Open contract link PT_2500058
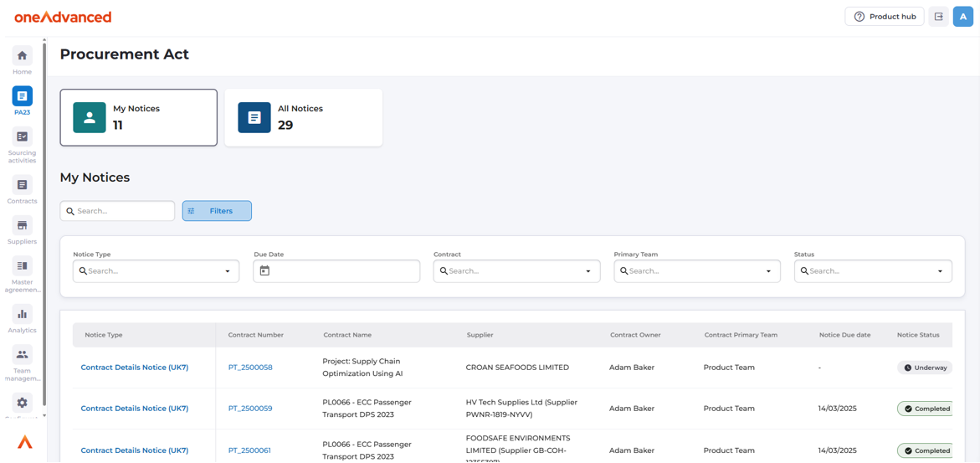This screenshot has width=980, height=463. tap(250, 368)
